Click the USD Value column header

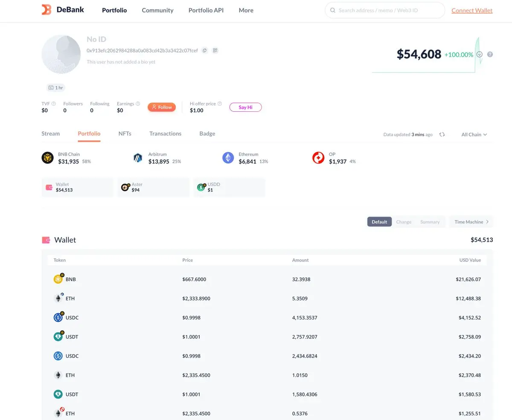coord(470,260)
